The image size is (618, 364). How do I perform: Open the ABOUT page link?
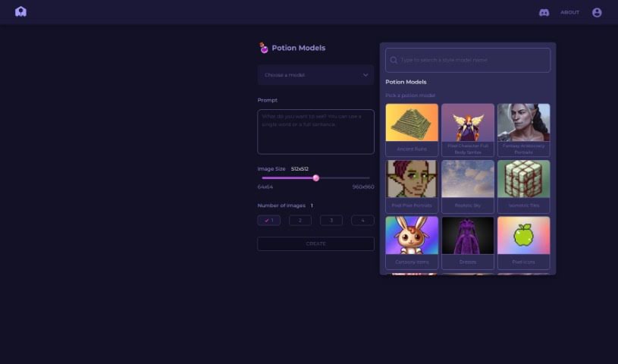coord(570,13)
